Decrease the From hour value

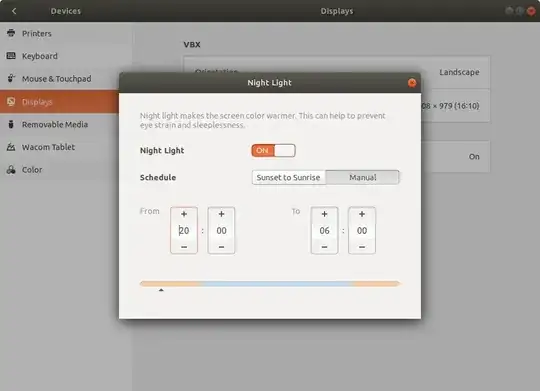[184, 247]
